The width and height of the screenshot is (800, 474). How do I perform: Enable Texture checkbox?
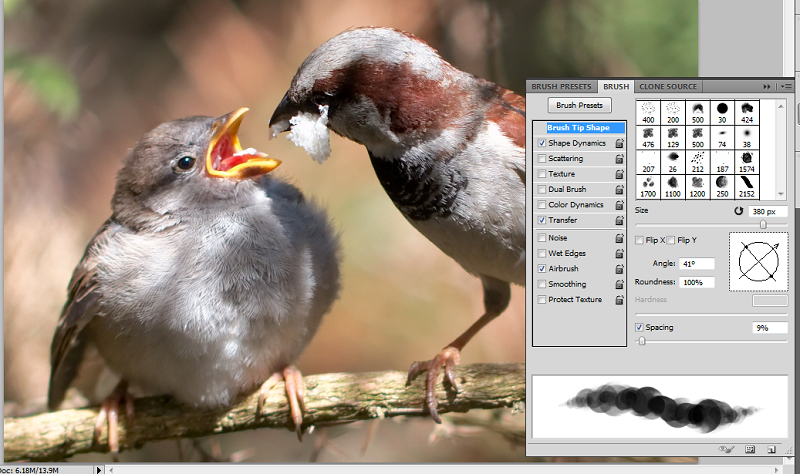[542, 174]
